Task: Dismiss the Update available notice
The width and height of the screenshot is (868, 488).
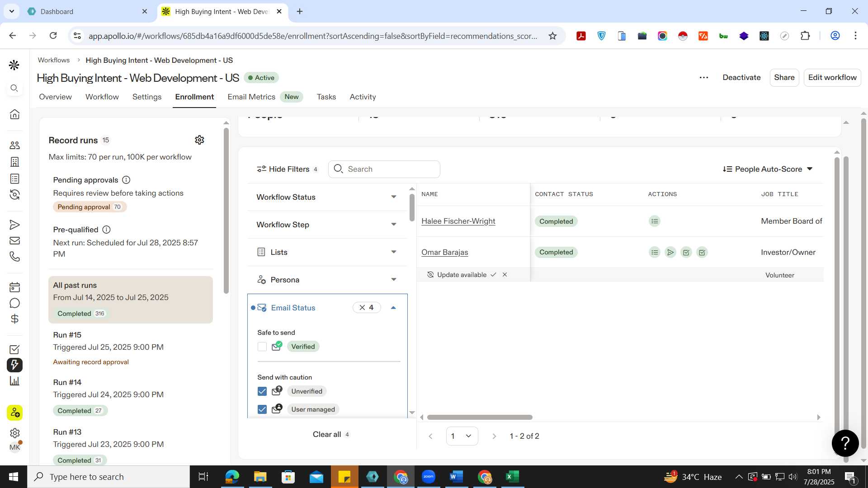Action: click(x=505, y=275)
